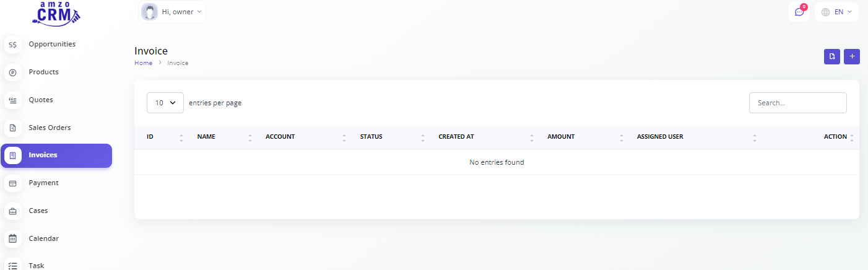Expand the entries per page dropdown
The width and height of the screenshot is (868, 270).
[165, 103]
